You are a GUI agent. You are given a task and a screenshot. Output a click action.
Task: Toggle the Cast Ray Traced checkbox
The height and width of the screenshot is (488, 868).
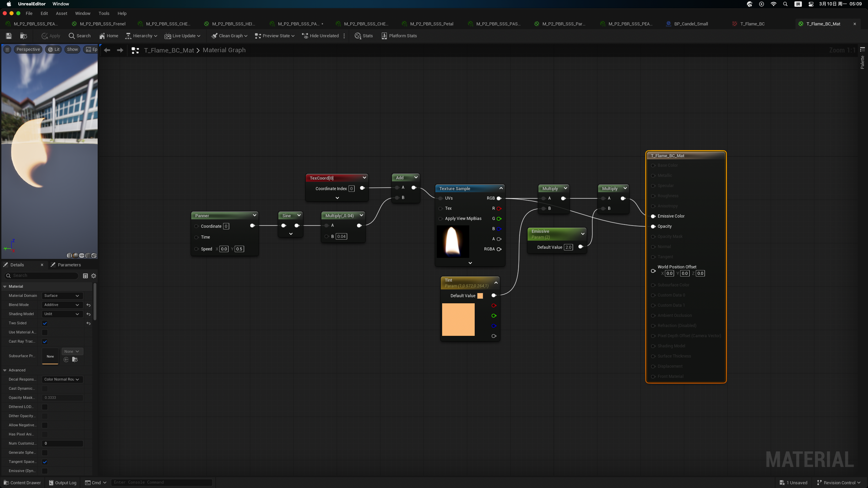click(45, 342)
